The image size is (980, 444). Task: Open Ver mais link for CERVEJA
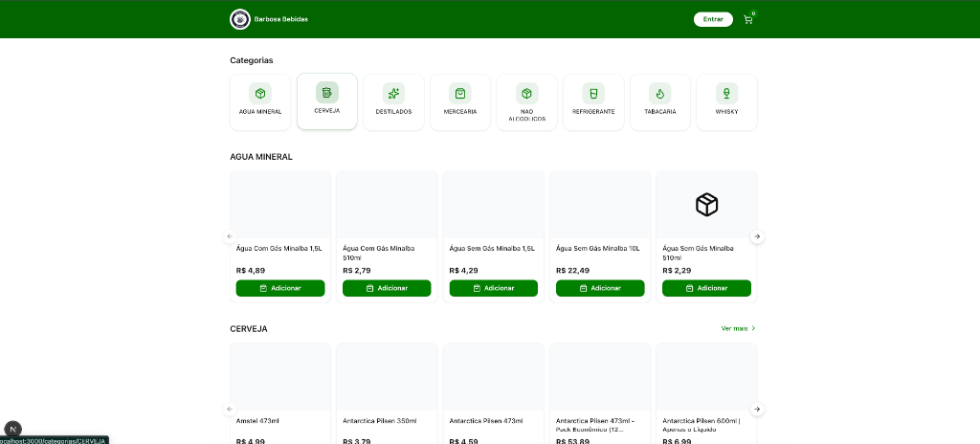tap(738, 328)
